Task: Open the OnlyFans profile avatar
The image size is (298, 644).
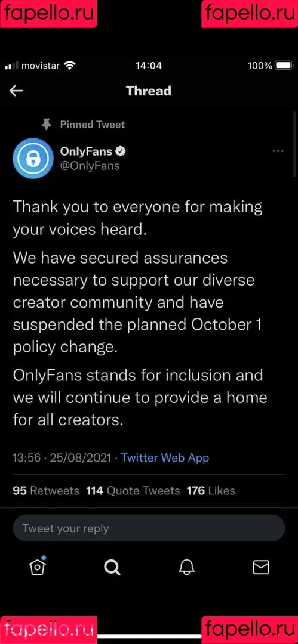Action: 33,157
